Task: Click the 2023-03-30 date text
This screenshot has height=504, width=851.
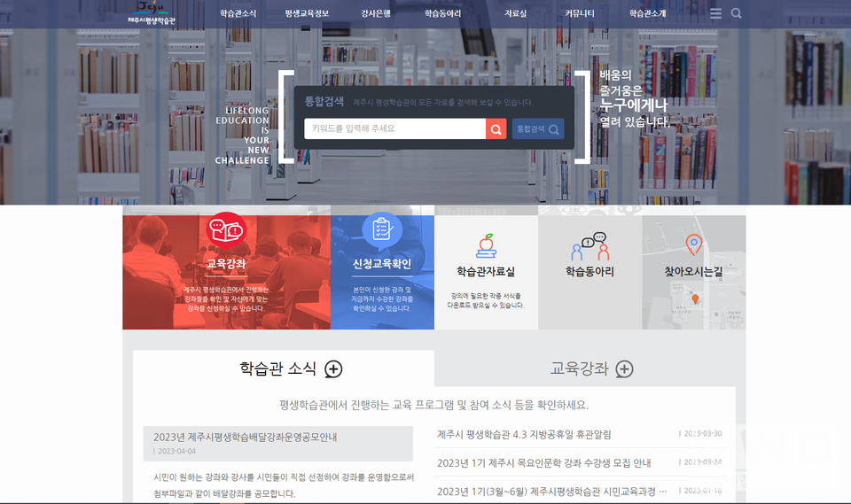Action: point(703,433)
